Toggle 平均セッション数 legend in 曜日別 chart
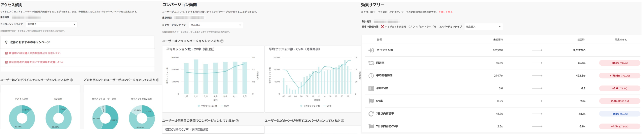 click(208, 106)
